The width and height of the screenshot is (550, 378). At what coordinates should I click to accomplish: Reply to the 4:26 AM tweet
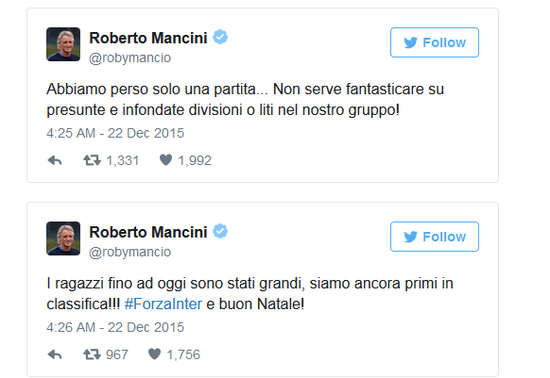point(55,355)
